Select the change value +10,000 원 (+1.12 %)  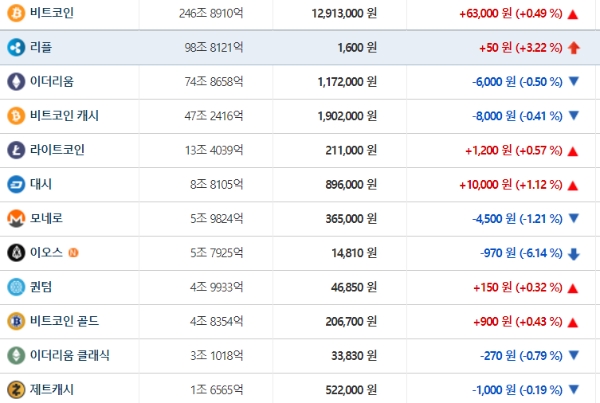511,185
